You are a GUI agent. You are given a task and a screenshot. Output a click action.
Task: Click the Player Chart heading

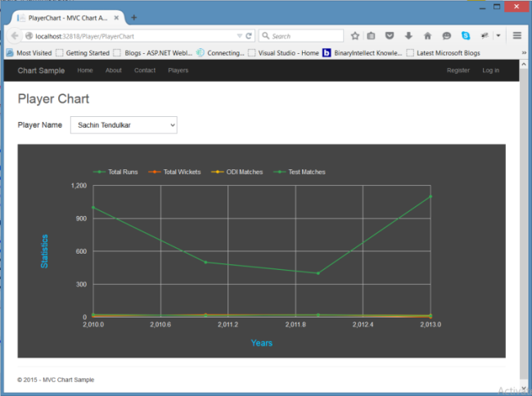click(x=53, y=99)
